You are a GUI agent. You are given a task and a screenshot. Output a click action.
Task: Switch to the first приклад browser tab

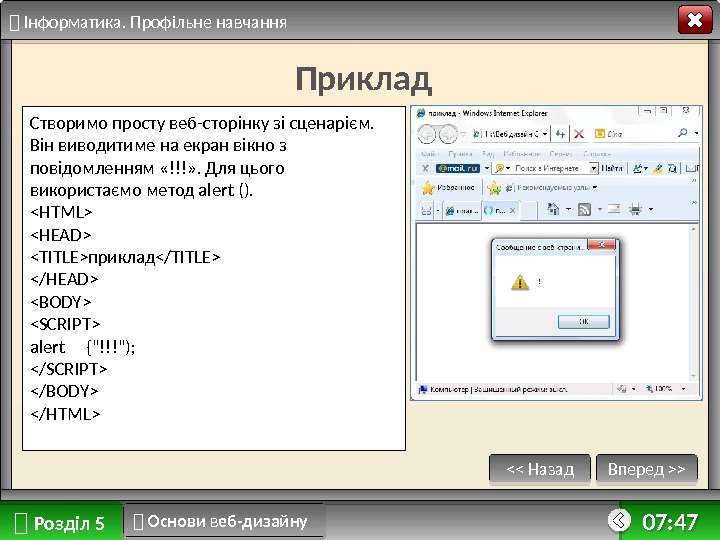pos(462,211)
